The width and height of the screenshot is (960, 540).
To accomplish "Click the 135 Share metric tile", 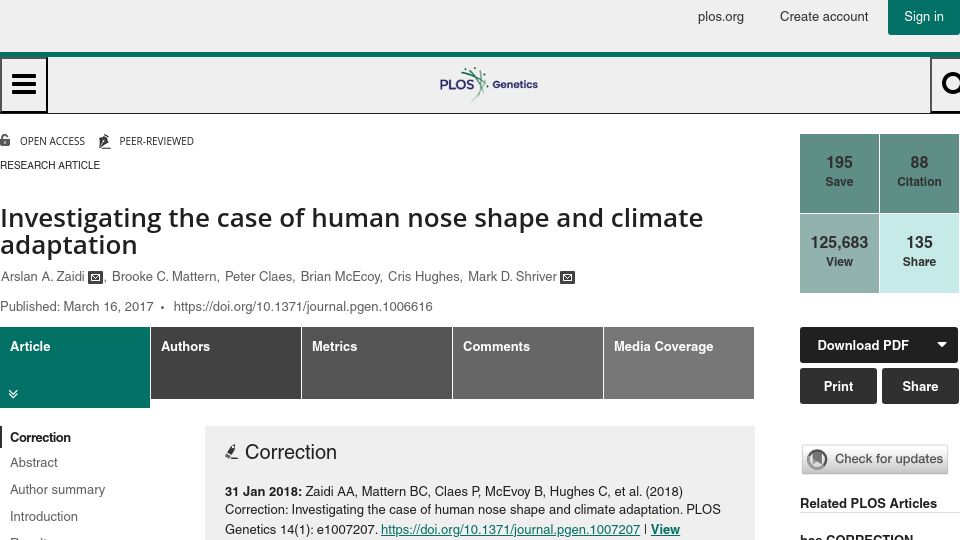I will point(920,253).
